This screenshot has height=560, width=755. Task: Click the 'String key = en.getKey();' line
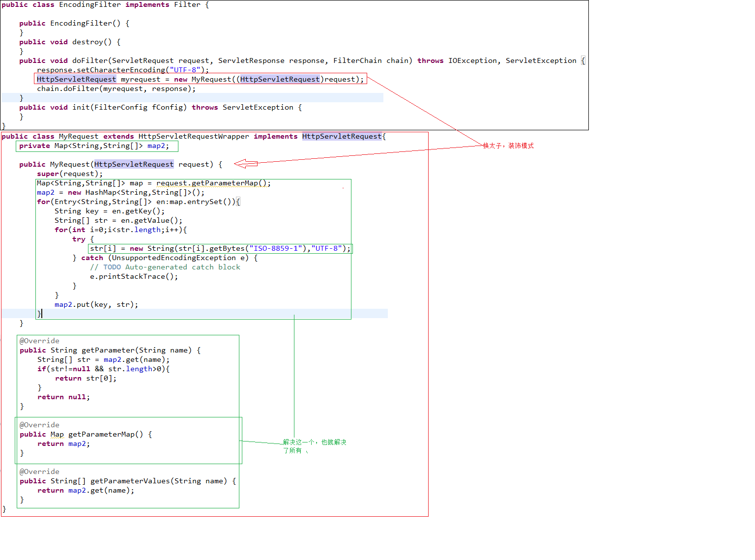[110, 211]
